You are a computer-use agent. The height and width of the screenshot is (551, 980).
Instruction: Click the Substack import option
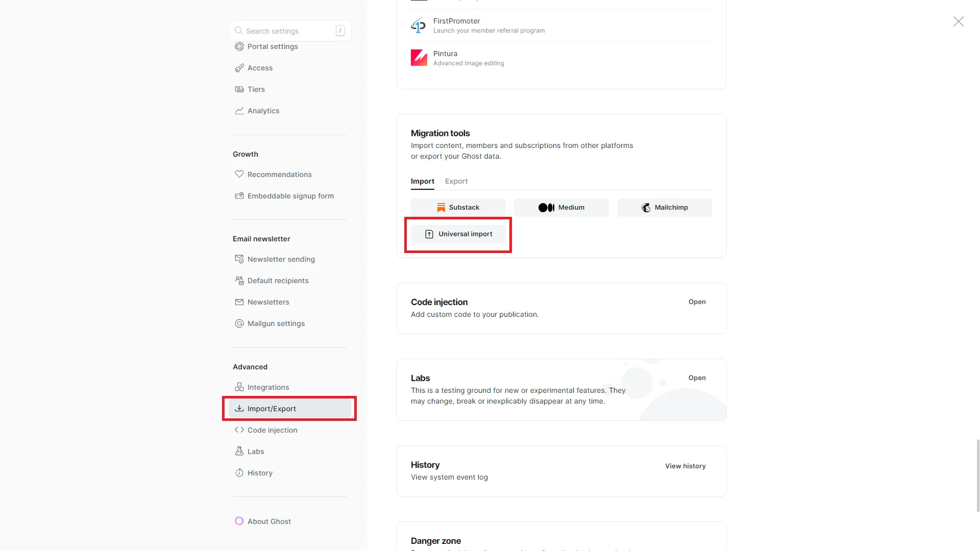[x=458, y=207]
